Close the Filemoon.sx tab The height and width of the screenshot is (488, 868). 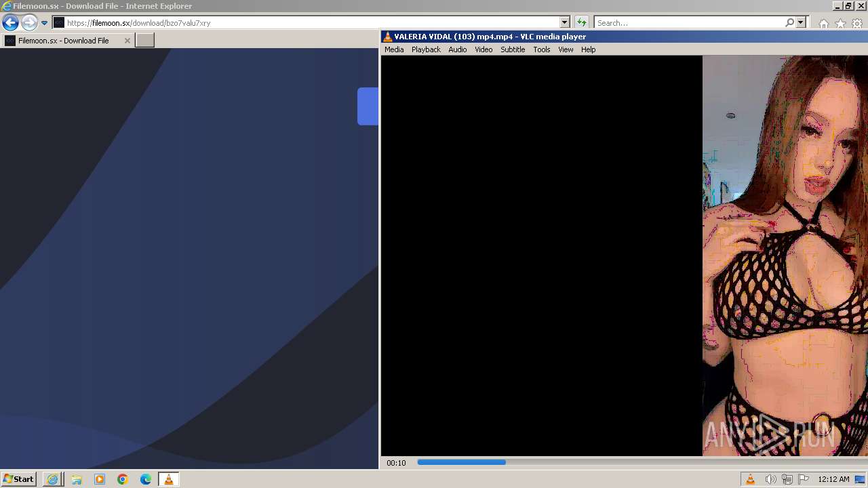(127, 41)
